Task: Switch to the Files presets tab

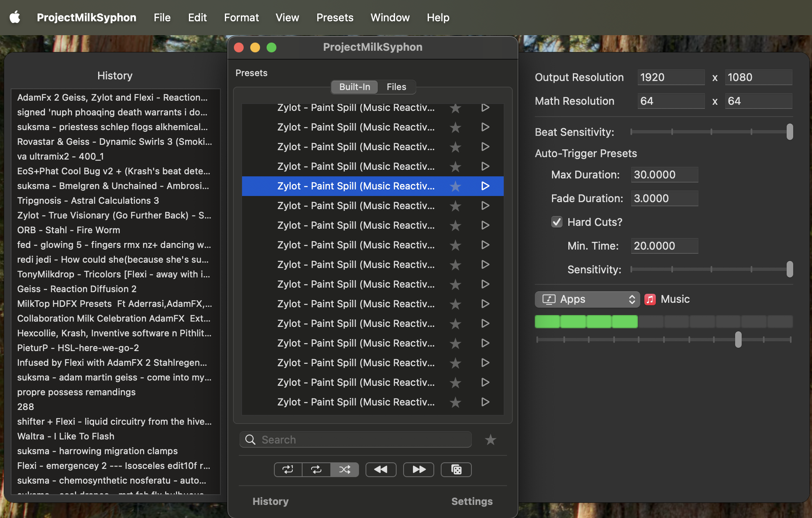Action: coord(396,87)
